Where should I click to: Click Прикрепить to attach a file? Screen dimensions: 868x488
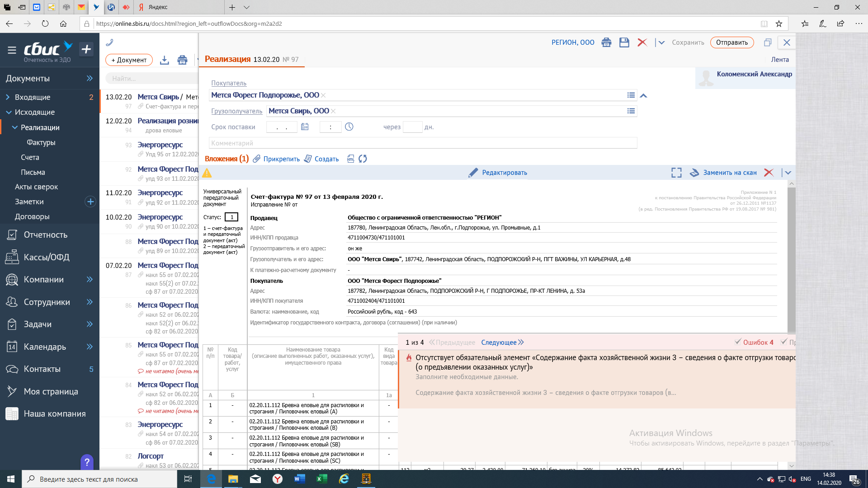(x=276, y=159)
